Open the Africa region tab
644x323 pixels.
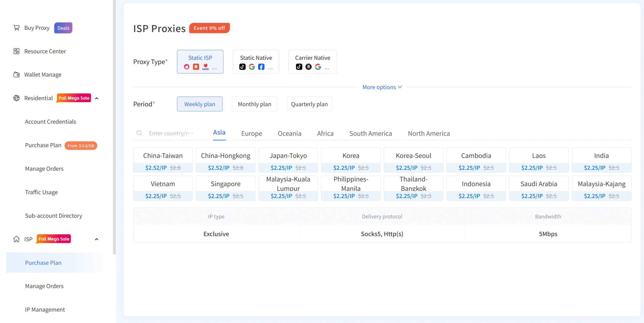[x=325, y=134]
